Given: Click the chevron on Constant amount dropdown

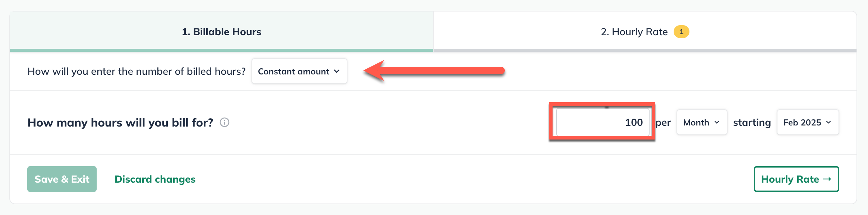Looking at the screenshot, I should click(337, 71).
